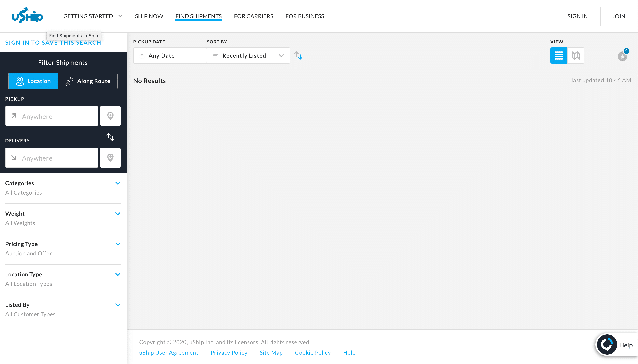Open the Privacy Policy link
The width and height of the screenshot is (638, 364).
(229, 353)
